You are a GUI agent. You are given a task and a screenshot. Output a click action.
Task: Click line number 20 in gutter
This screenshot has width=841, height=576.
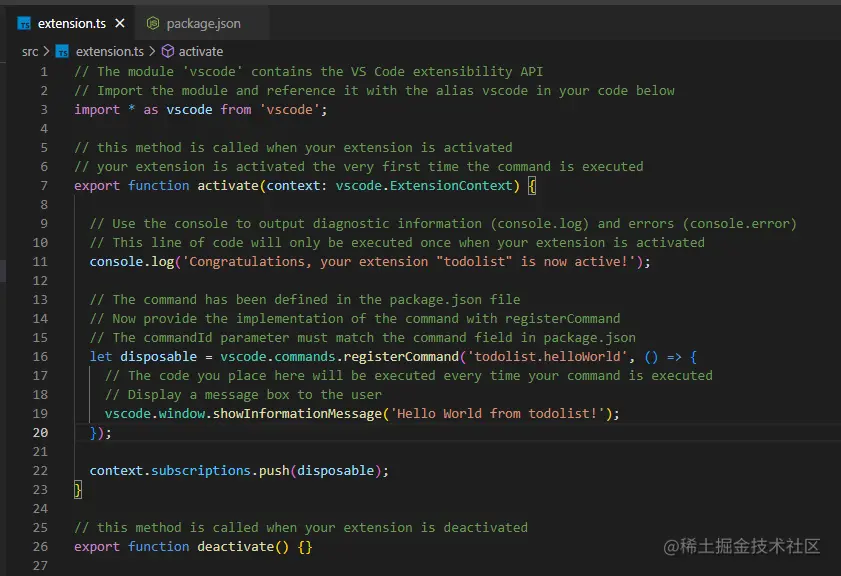click(40, 433)
